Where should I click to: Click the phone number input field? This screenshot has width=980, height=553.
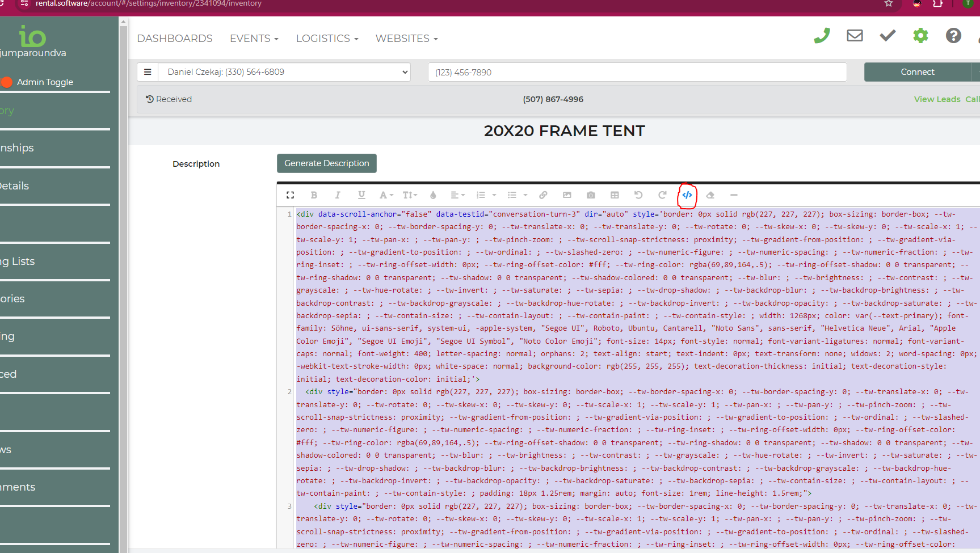tap(637, 73)
